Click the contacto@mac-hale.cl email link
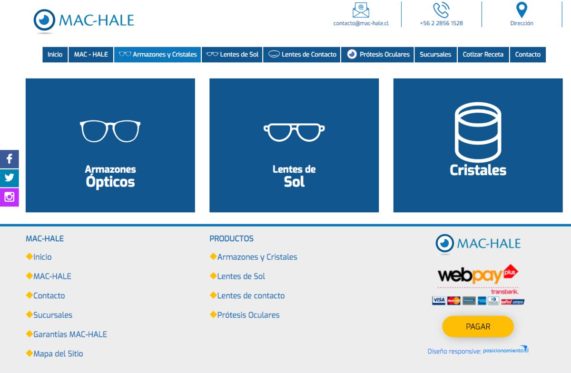The height and width of the screenshot is (373, 571). pyautogui.click(x=361, y=23)
